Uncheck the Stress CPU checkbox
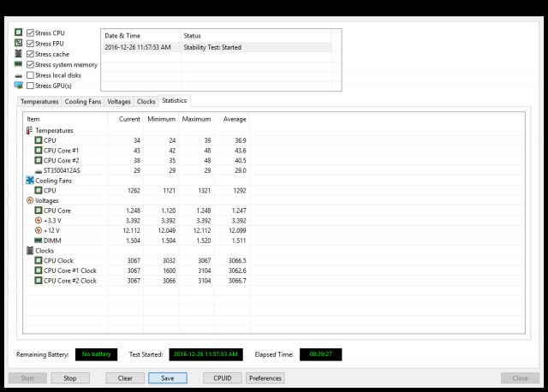The height and width of the screenshot is (392, 548). (x=31, y=33)
